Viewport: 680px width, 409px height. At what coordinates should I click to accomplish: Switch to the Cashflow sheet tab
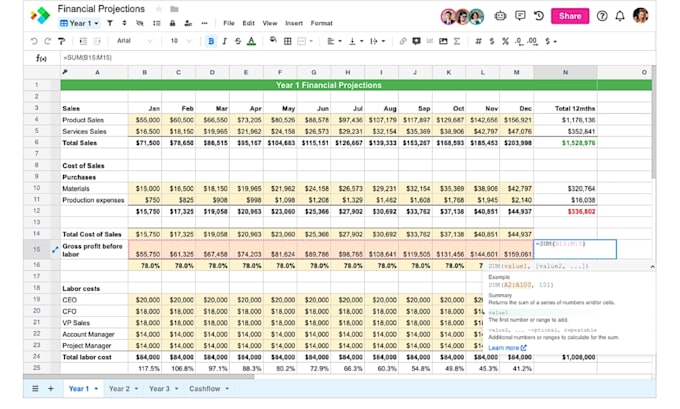(204, 389)
